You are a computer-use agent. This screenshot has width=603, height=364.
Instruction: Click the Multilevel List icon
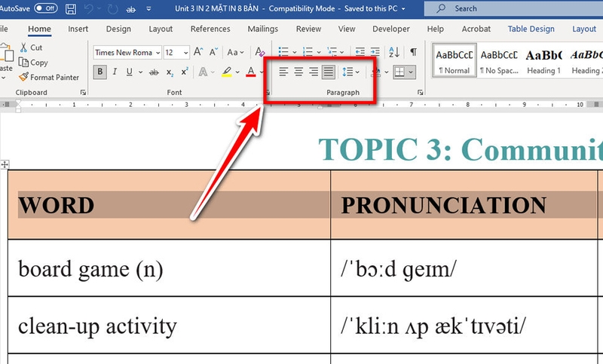(332, 52)
